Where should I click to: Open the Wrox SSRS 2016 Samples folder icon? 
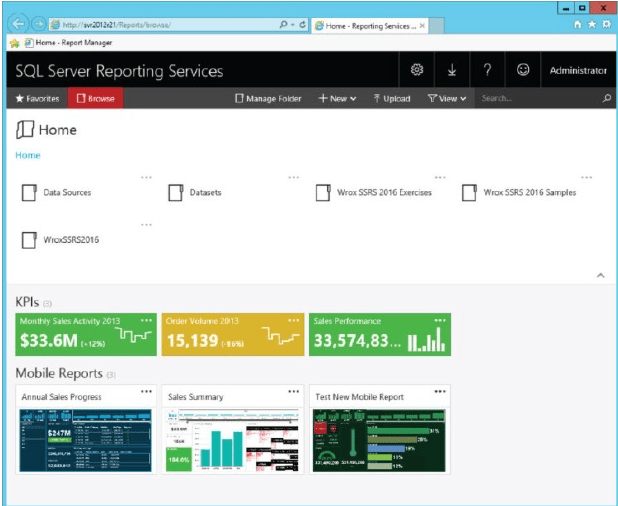tap(469, 193)
